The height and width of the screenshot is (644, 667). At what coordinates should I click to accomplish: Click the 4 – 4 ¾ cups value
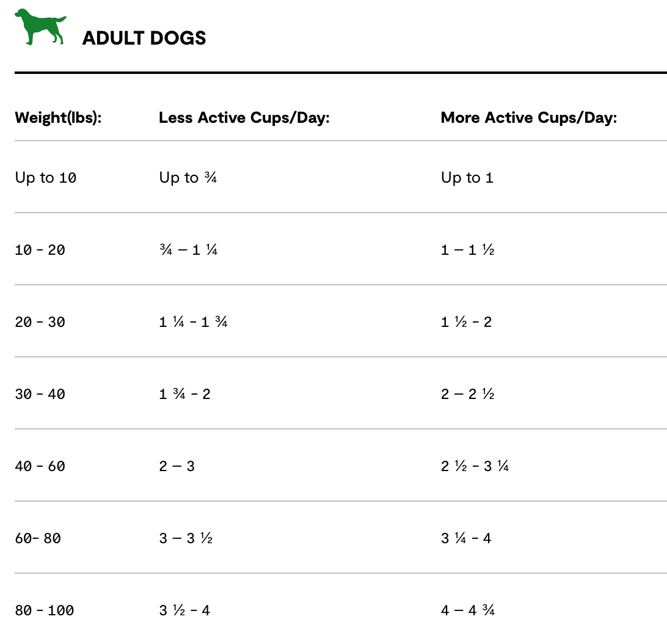point(468,610)
